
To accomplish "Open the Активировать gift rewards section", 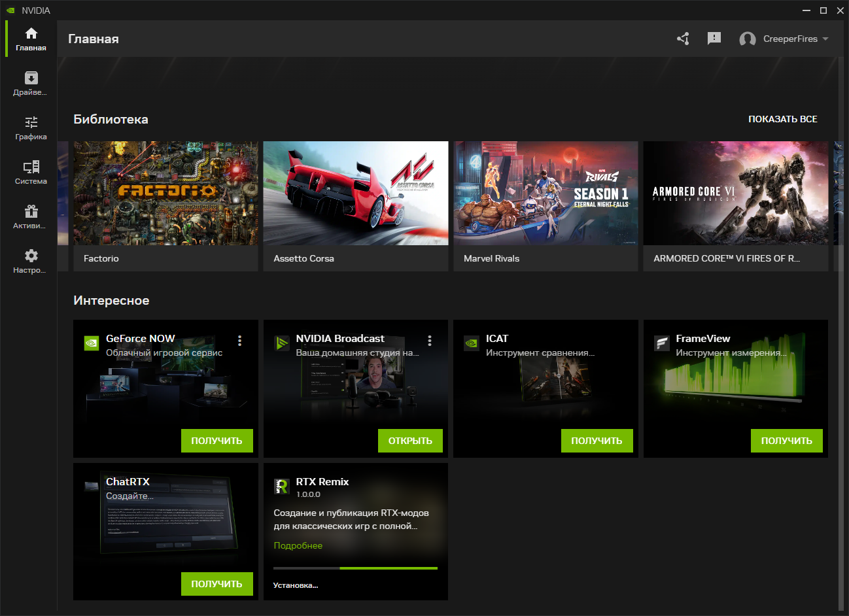I will pos(31,217).
